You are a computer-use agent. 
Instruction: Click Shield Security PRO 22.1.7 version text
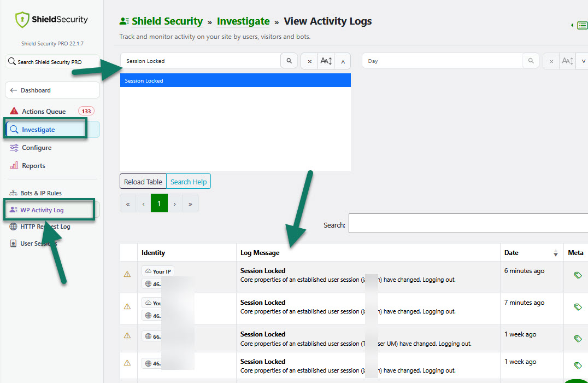tap(52, 44)
